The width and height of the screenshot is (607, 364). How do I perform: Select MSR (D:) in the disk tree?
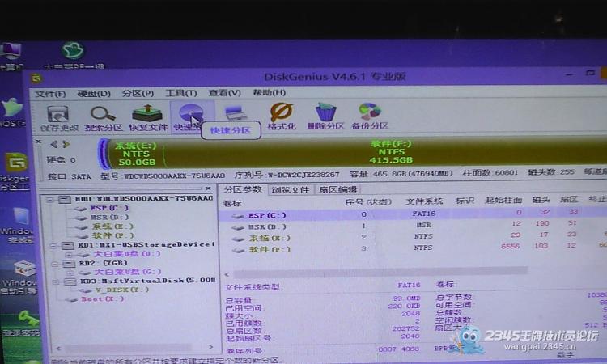point(109,218)
